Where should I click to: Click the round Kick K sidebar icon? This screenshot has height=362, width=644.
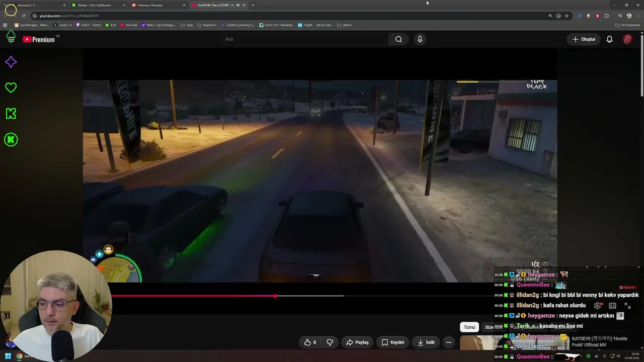click(11, 140)
